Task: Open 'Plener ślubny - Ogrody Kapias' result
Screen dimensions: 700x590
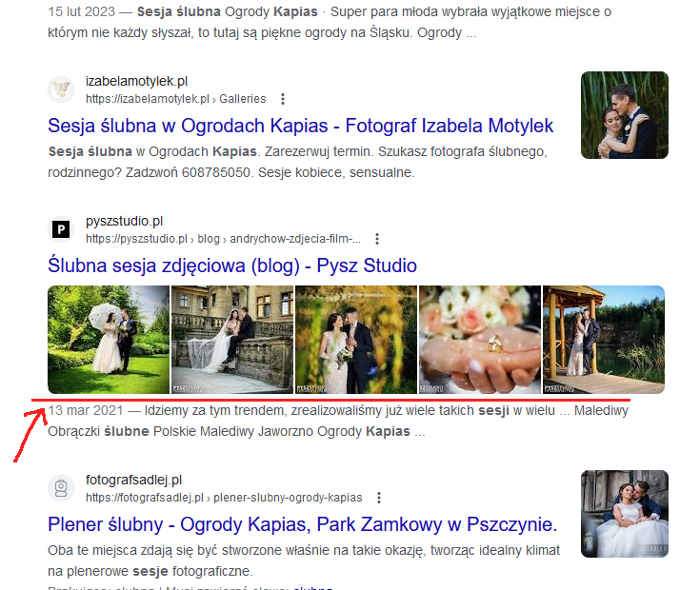Action: point(303,524)
